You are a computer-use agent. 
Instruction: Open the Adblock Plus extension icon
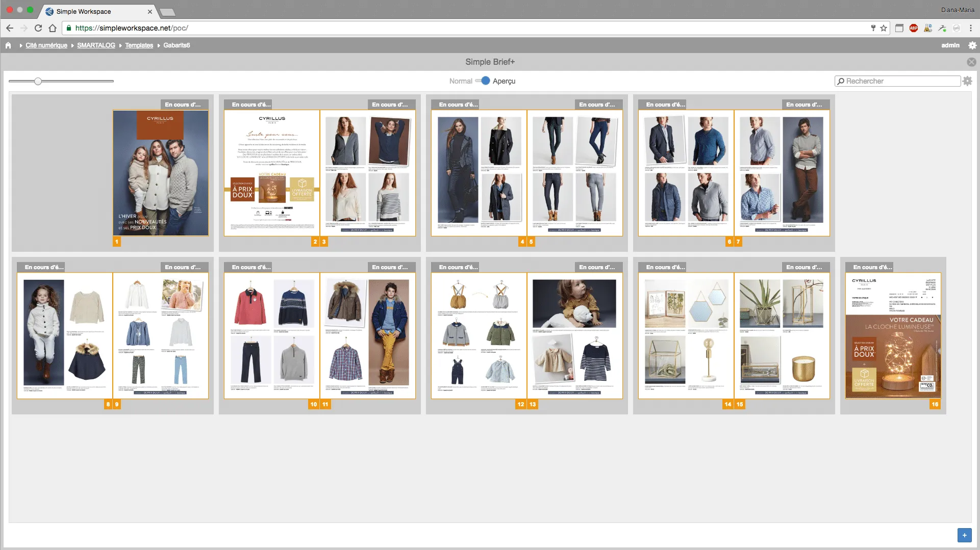click(913, 28)
